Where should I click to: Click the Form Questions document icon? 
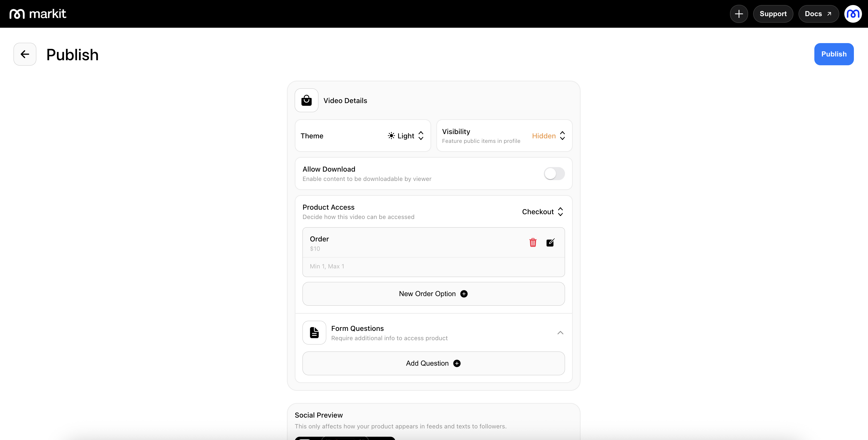[x=314, y=332]
